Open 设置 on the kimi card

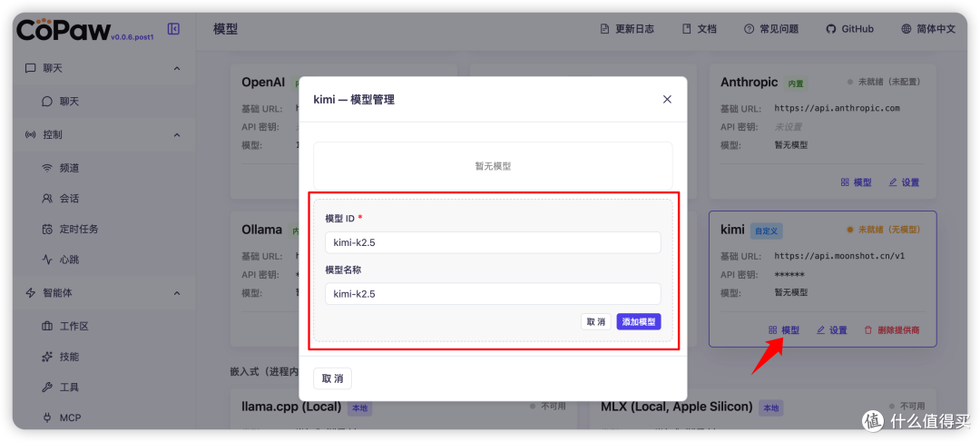coord(831,330)
